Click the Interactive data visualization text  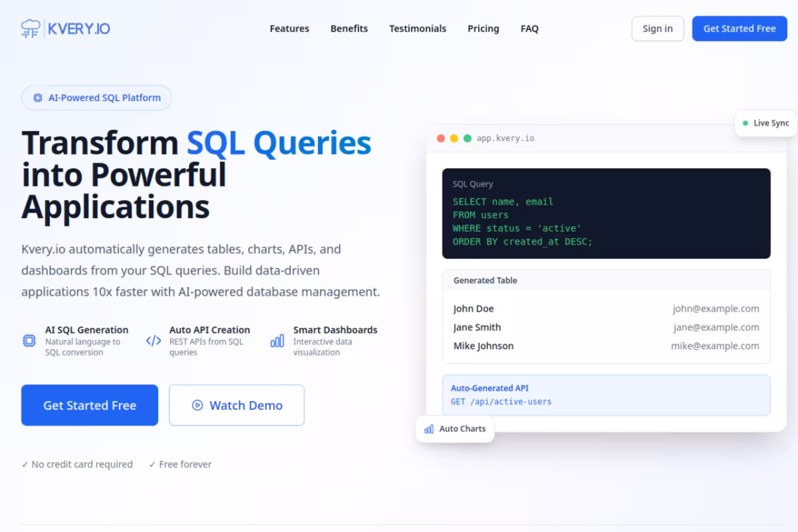pos(323,347)
